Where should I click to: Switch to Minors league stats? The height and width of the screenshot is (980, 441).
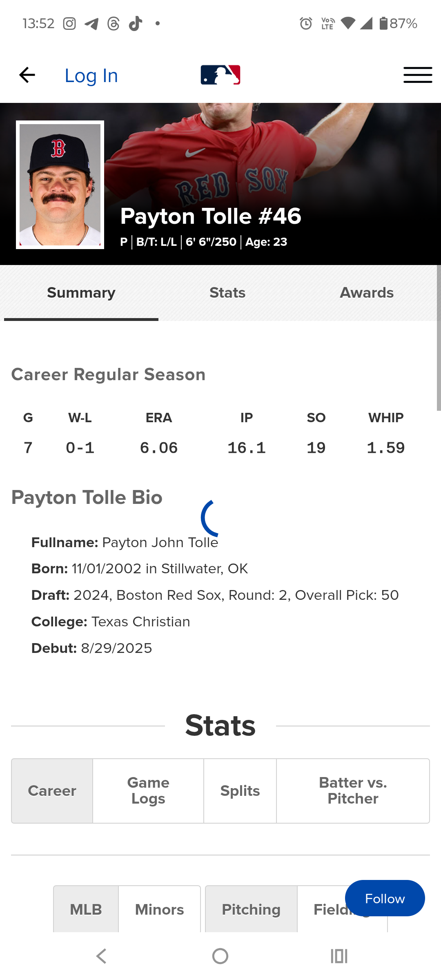click(x=159, y=909)
